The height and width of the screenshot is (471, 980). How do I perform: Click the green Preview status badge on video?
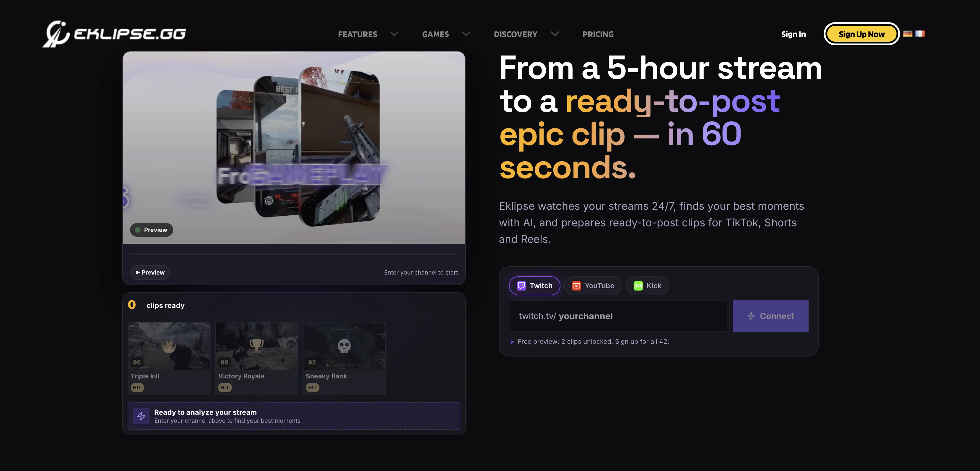click(x=151, y=230)
